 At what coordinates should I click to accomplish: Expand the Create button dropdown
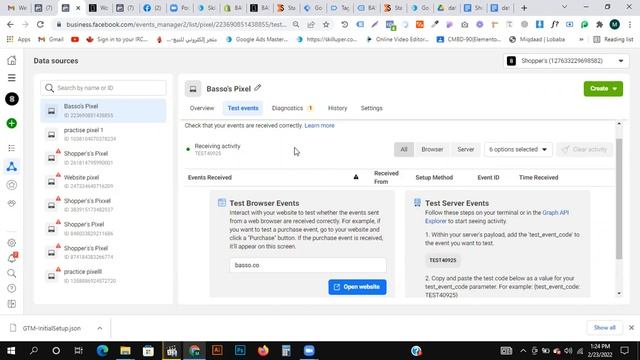[x=614, y=89]
